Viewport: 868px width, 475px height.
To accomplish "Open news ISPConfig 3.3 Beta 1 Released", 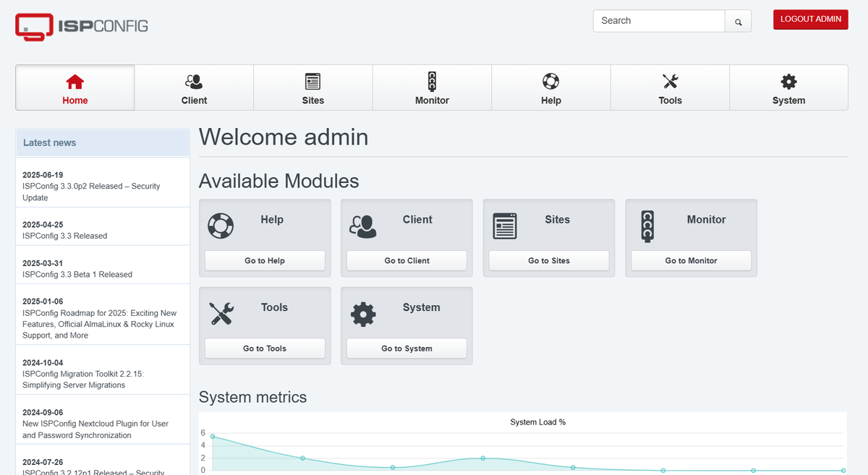I will pyautogui.click(x=77, y=274).
